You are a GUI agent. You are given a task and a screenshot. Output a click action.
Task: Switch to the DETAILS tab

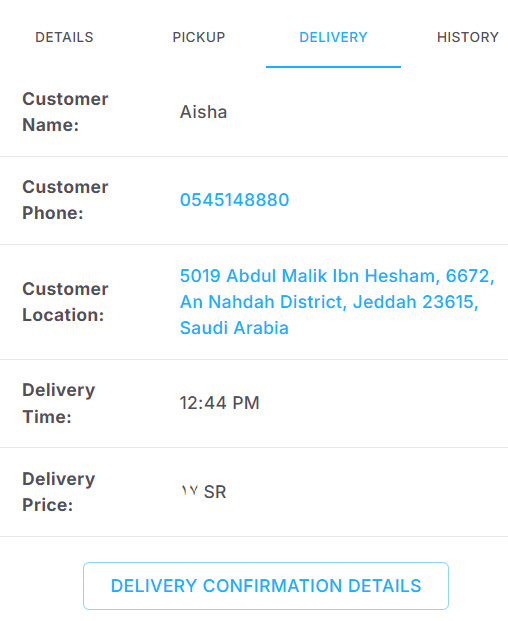[64, 37]
